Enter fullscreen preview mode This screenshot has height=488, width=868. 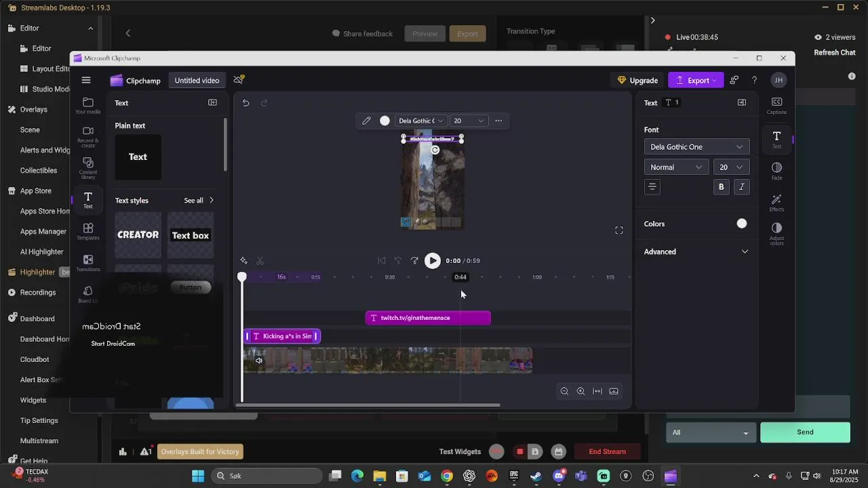pyautogui.click(x=619, y=230)
